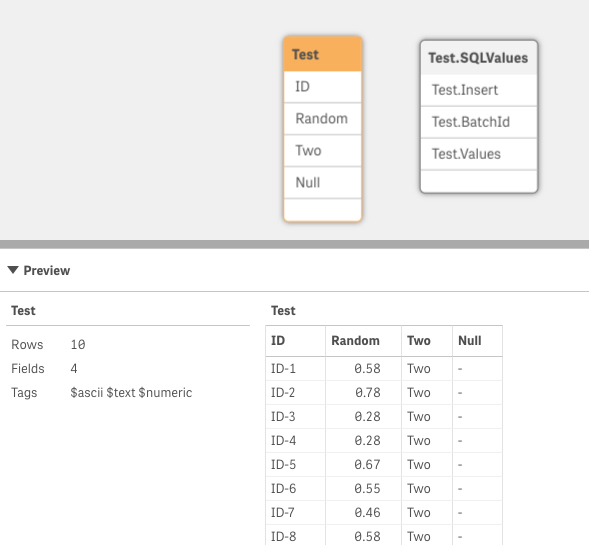This screenshot has height=550, width=589.
Task: Click the Two value in ID-3 row
Action: tap(427, 417)
